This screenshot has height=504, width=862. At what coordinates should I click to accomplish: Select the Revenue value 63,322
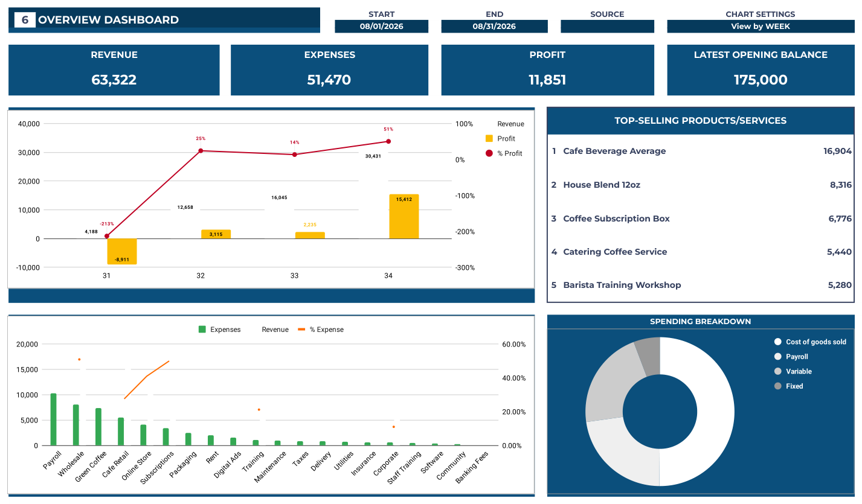114,80
